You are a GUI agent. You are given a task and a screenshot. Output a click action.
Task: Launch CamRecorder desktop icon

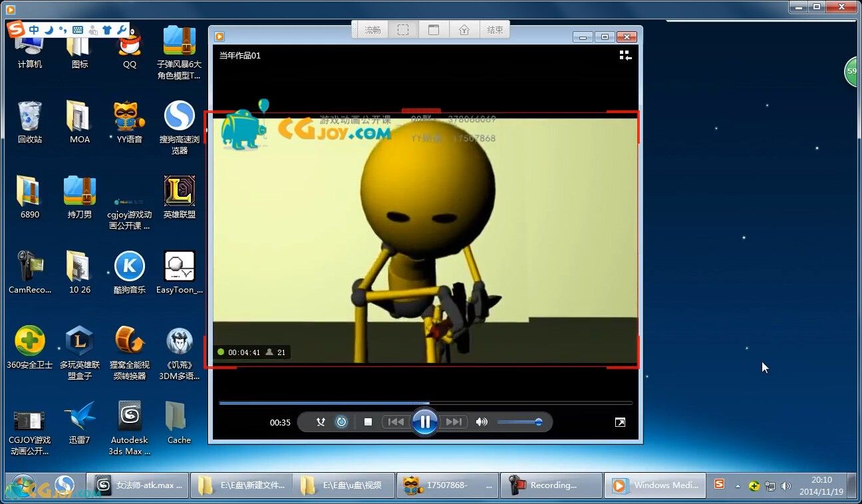(30, 273)
